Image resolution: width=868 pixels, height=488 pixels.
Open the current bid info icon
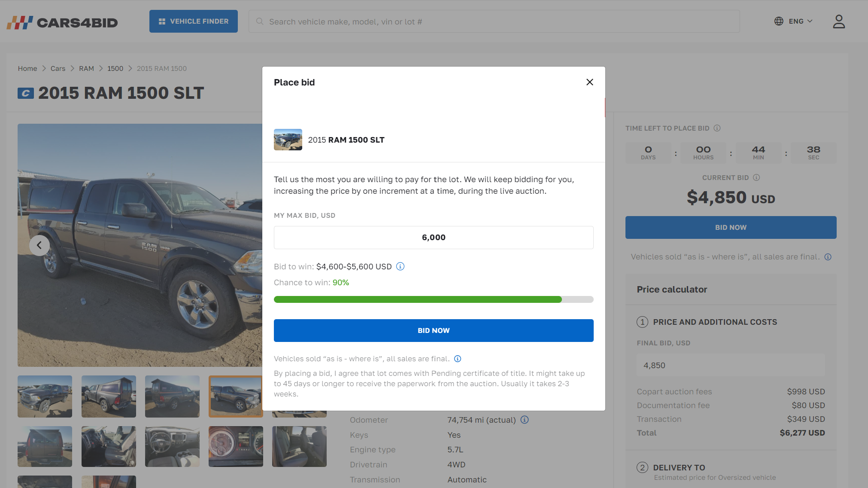pyautogui.click(x=756, y=177)
